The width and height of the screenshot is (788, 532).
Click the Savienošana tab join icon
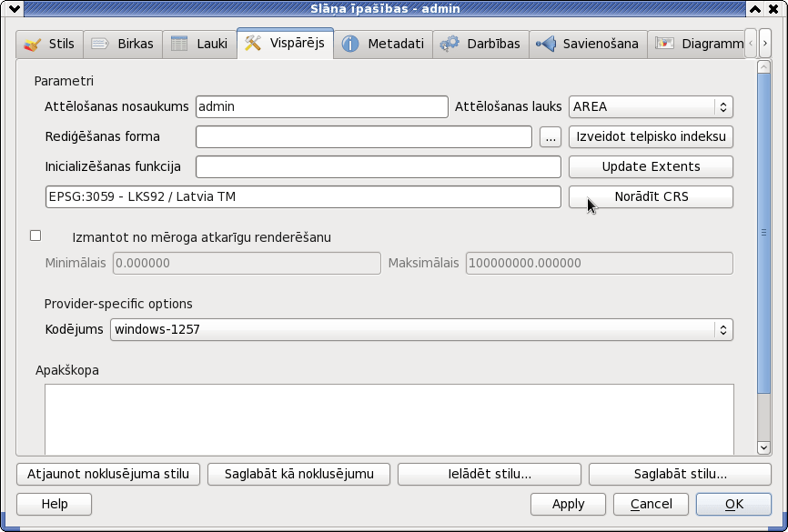(546, 45)
